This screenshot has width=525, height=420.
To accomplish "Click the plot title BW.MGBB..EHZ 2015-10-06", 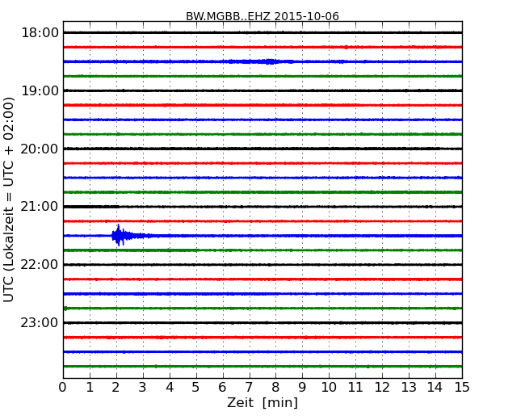I will (x=262, y=16).
